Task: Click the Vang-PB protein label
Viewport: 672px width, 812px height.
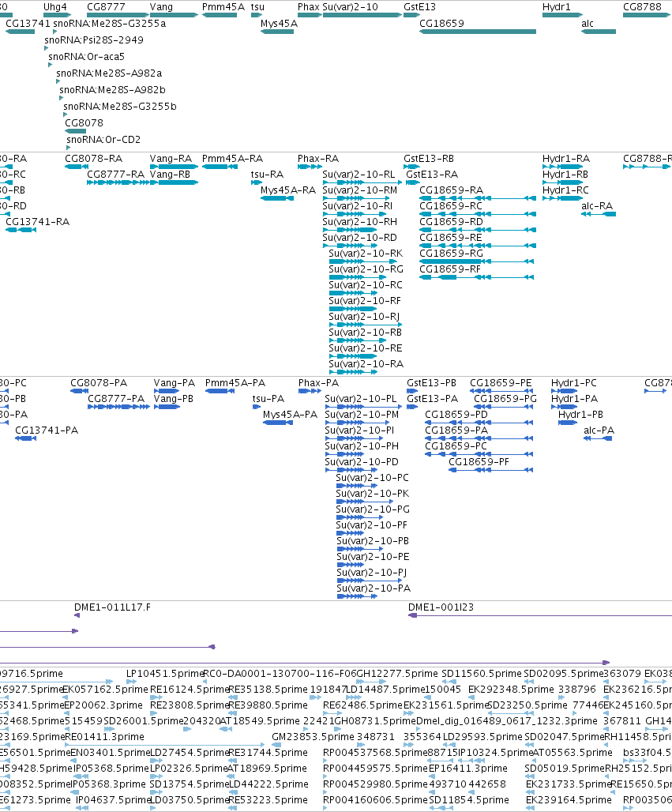Action: pyautogui.click(x=174, y=399)
